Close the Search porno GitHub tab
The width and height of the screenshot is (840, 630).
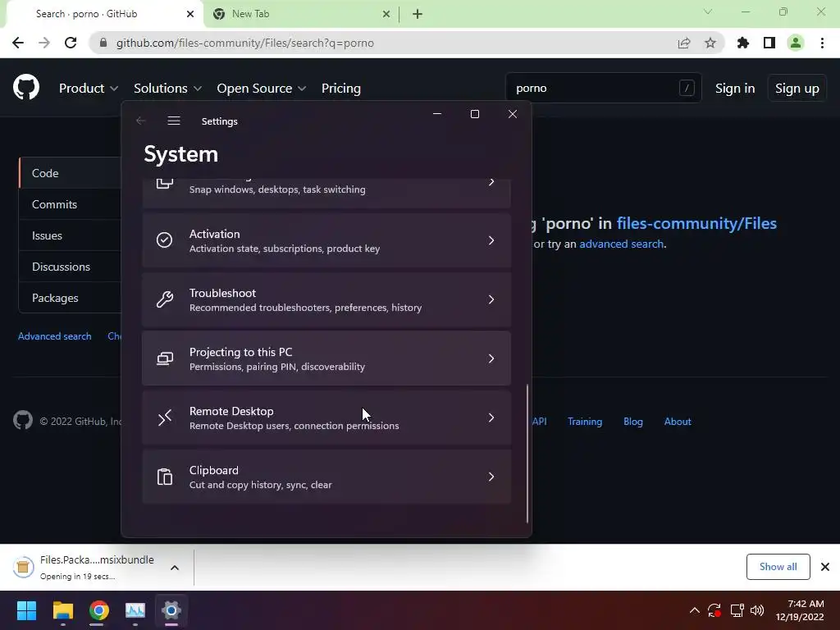coord(190,14)
